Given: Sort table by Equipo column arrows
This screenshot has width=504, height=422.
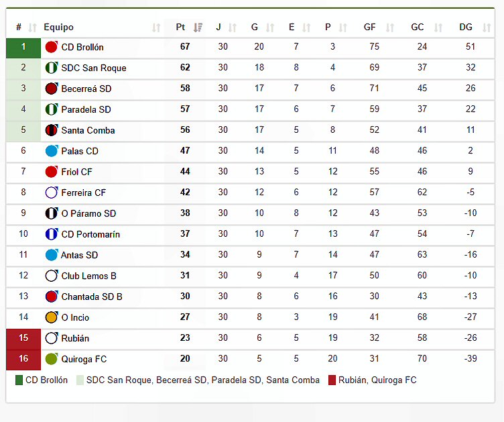Looking at the screenshot, I should 156,28.
